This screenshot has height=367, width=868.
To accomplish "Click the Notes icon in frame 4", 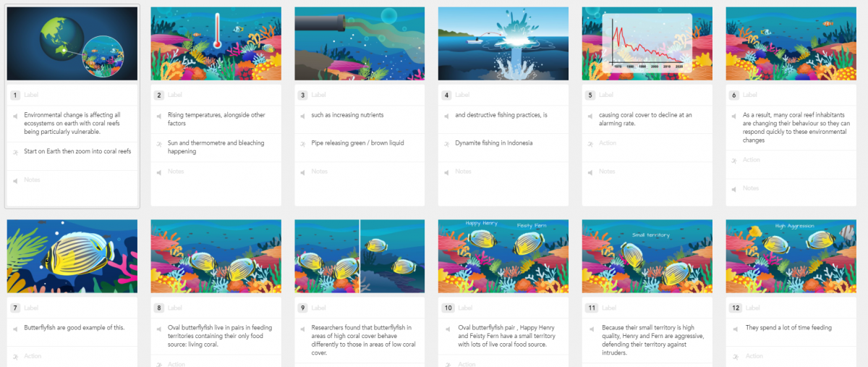I will [x=446, y=172].
